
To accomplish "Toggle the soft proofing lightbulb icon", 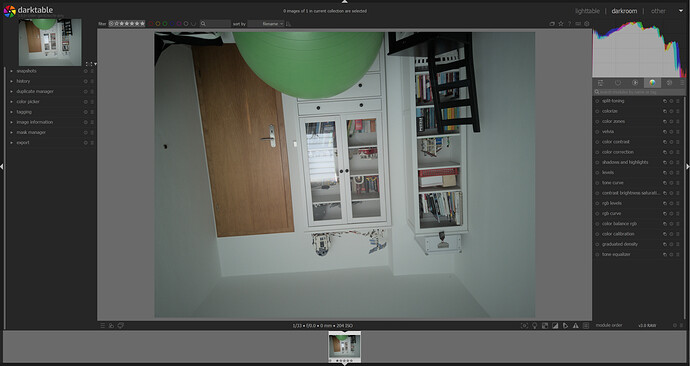I will tap(535, 326).
